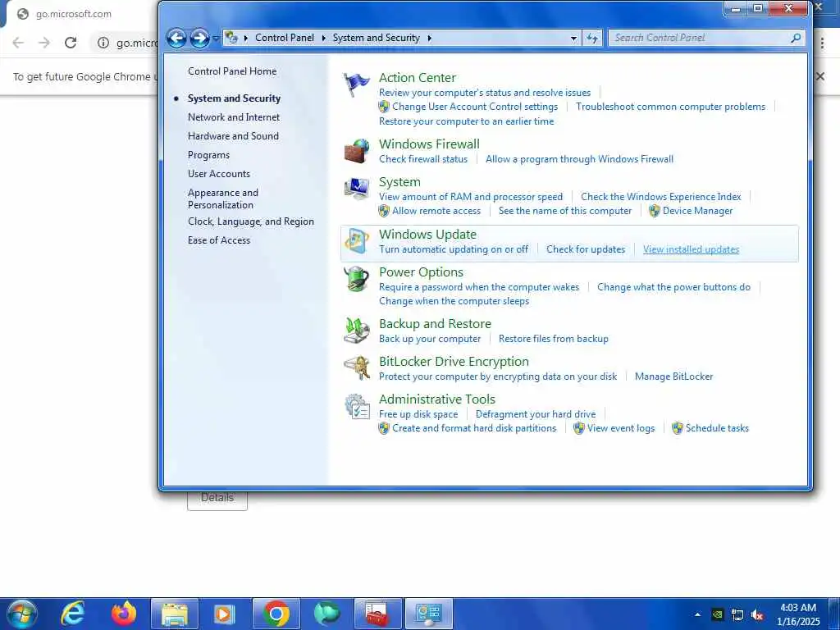The width and height of the screenshot is (840, 630).
Task: Open View event logs link
Action: tap(620, 428)
